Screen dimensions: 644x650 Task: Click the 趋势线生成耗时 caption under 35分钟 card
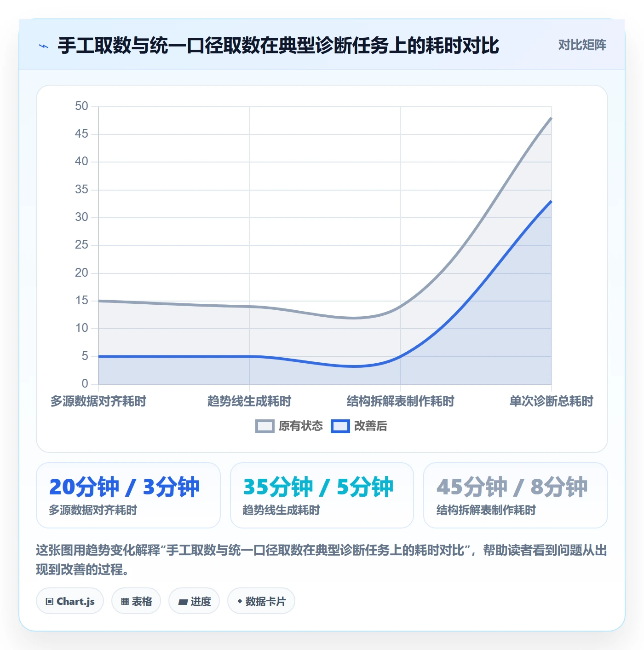(x=281, y=510)
